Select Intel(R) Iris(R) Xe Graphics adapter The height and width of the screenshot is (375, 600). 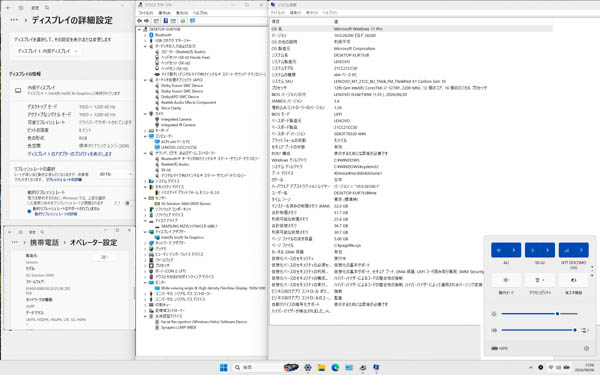click(182, 237)
